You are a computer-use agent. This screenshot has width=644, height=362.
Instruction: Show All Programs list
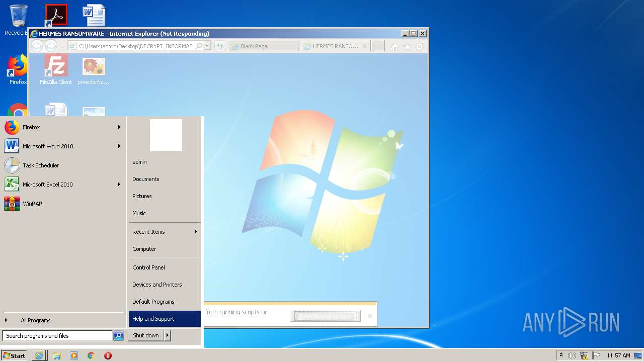click(x=62, y=320)
